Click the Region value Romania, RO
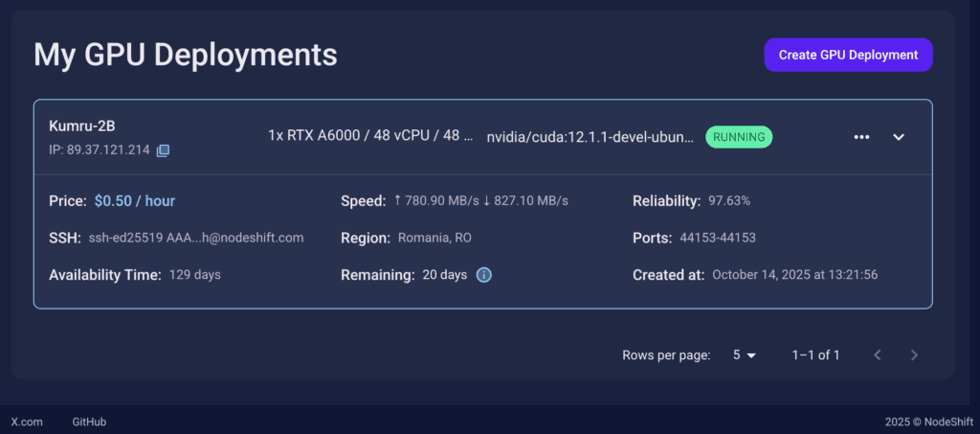 434,238
